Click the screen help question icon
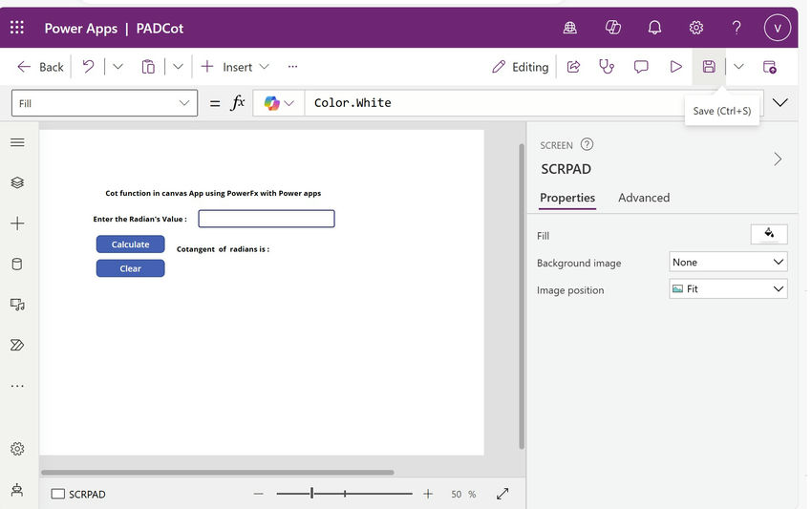 (x=587, y=144)
